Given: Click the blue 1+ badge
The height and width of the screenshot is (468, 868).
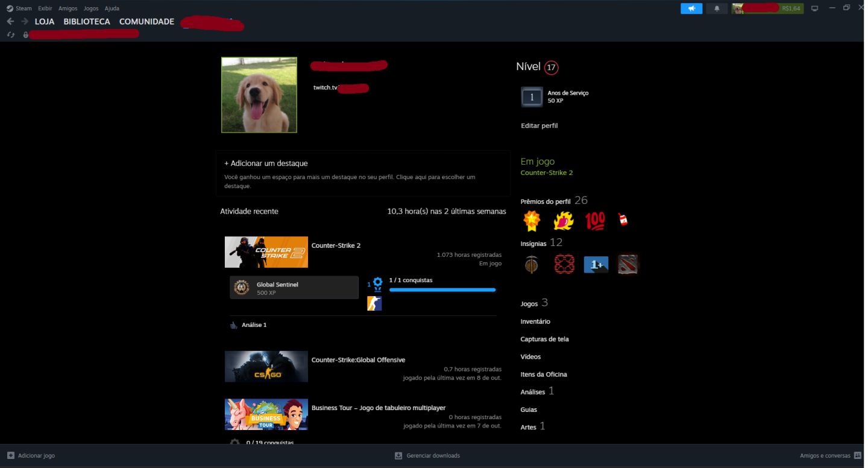Looking at the screenshot, I should (596, 265).
